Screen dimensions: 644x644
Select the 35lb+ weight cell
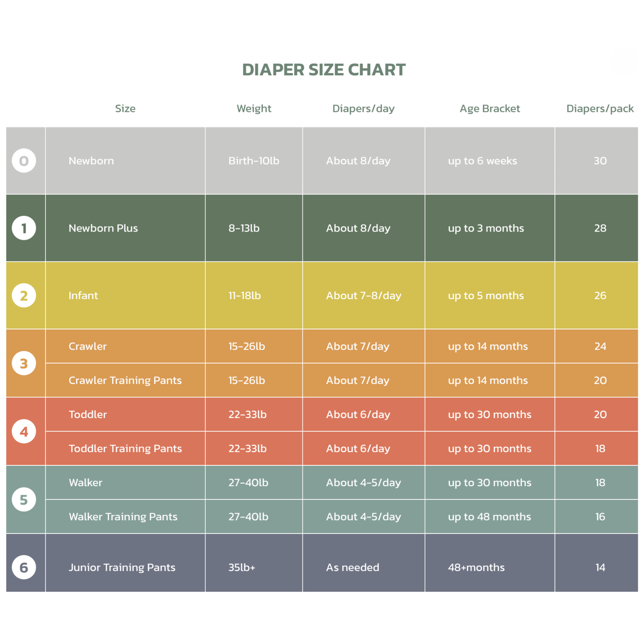[242, 567]
